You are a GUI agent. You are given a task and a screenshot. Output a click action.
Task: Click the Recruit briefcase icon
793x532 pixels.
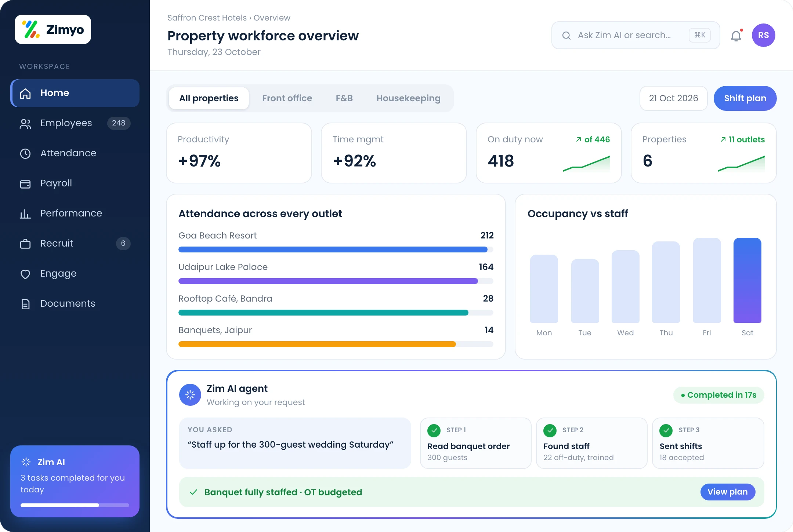point(25,244)
